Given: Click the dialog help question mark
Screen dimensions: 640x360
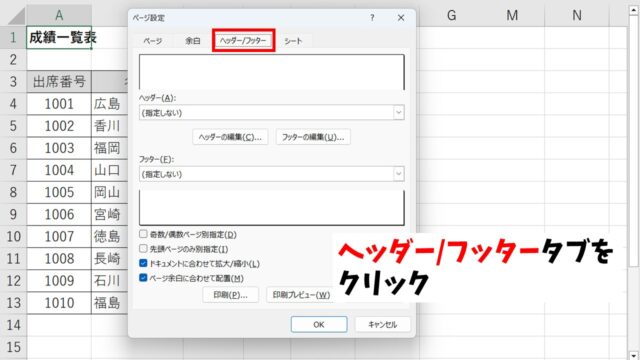Looking at the screenshot, I should click(x=372, y=18).
